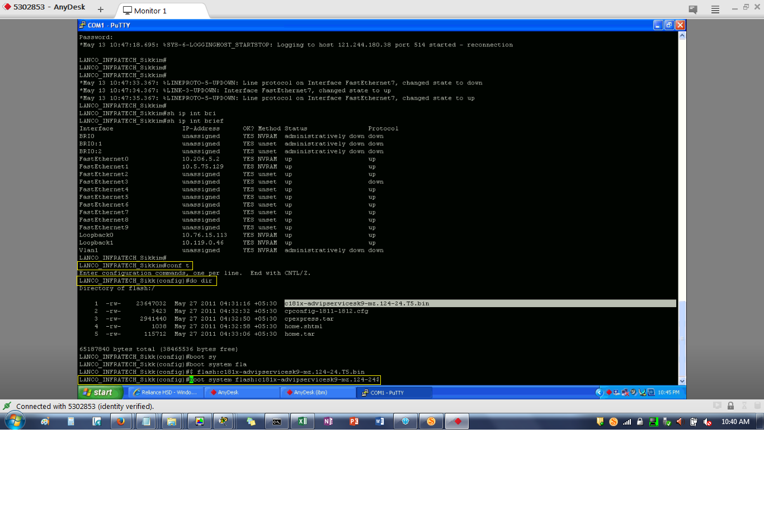This screenshot has width=764, height=532.
Task: Open the AnyDesk chat icon in the title bar
Action: 692,9
